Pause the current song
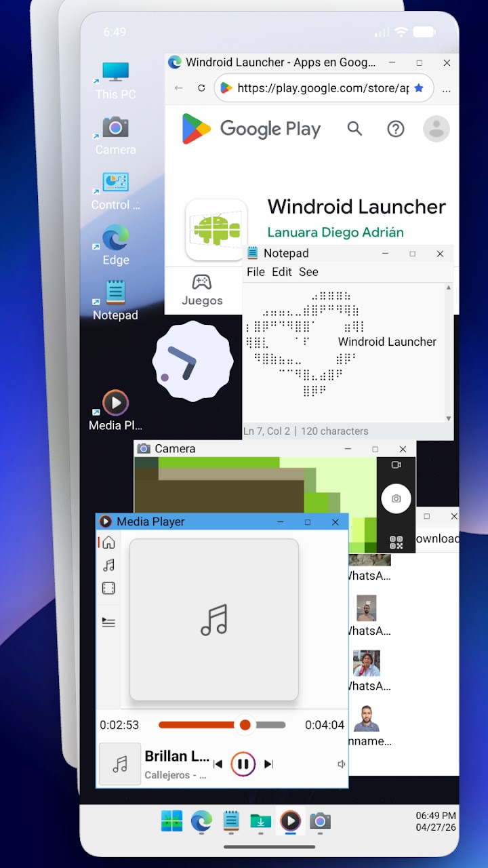This screenshot has width=488, height=868. tap(243, 764)
